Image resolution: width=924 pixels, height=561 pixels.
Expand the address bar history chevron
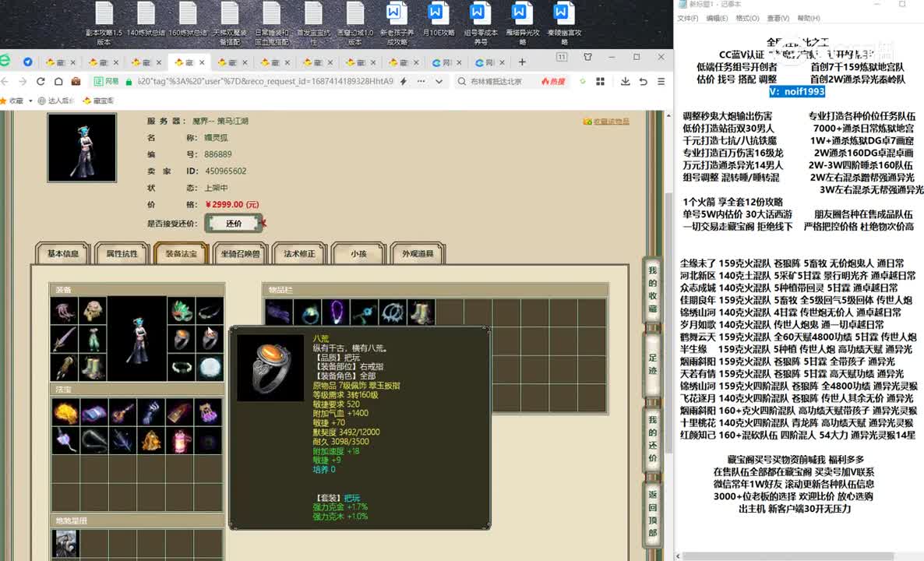pos(439,81)
